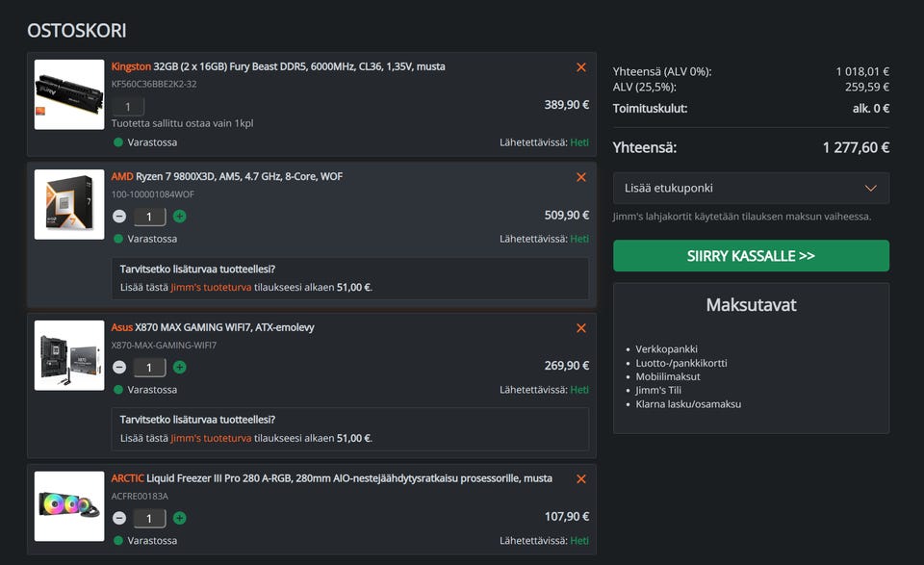Increase ARCTIC Liquid Freezer quantity
Screen dimensions: 924x565
pyautogui.click(x=180, y=518)
